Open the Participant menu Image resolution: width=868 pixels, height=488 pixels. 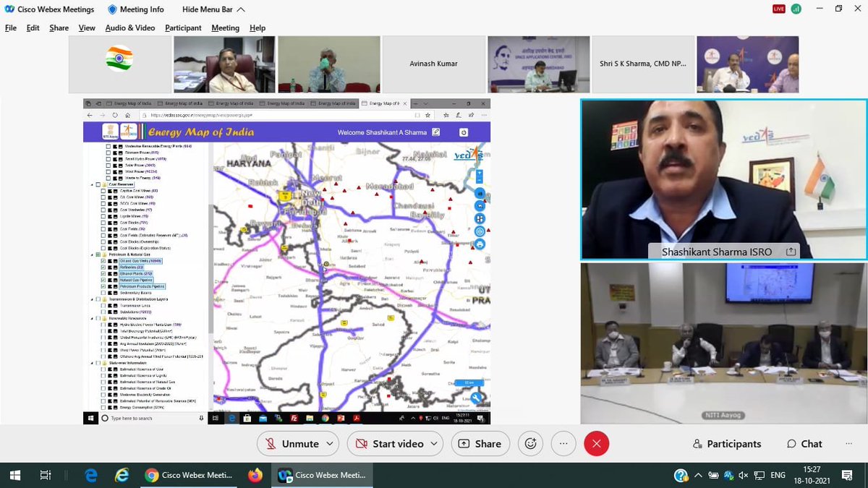pos(183,27)
